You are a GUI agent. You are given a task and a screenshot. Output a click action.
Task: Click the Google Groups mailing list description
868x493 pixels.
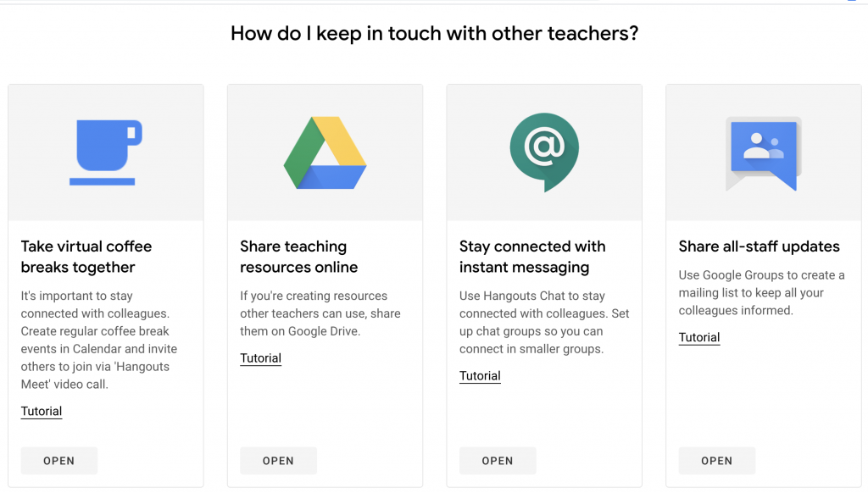[x=762, y=293]
